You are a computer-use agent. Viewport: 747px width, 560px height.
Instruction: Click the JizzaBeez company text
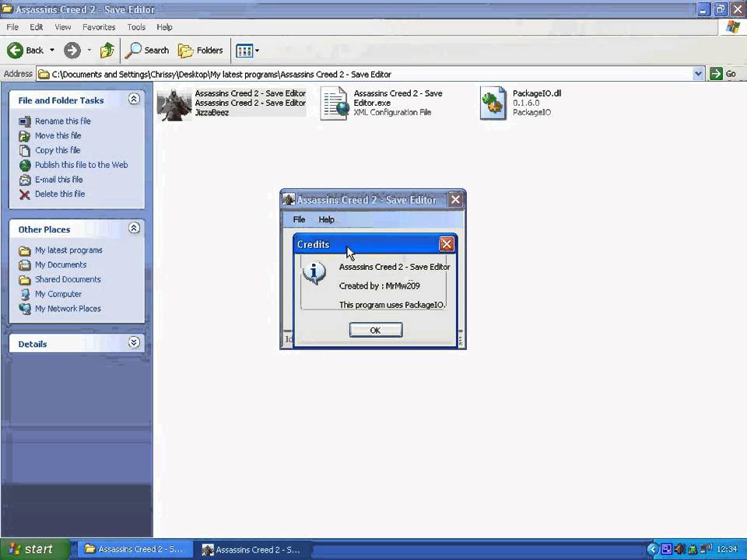click(212, 112)
